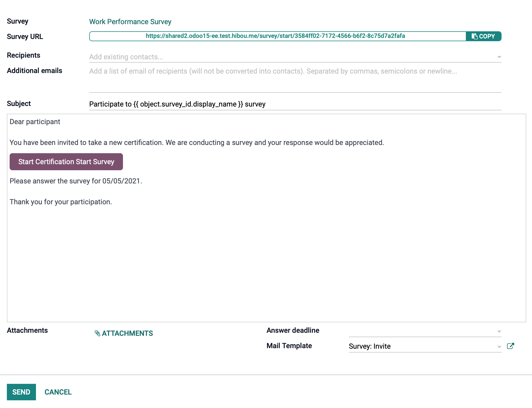Click the Work Performance Survey label
Viewport: 532px width, 408px height.
(x=130, y=21)
